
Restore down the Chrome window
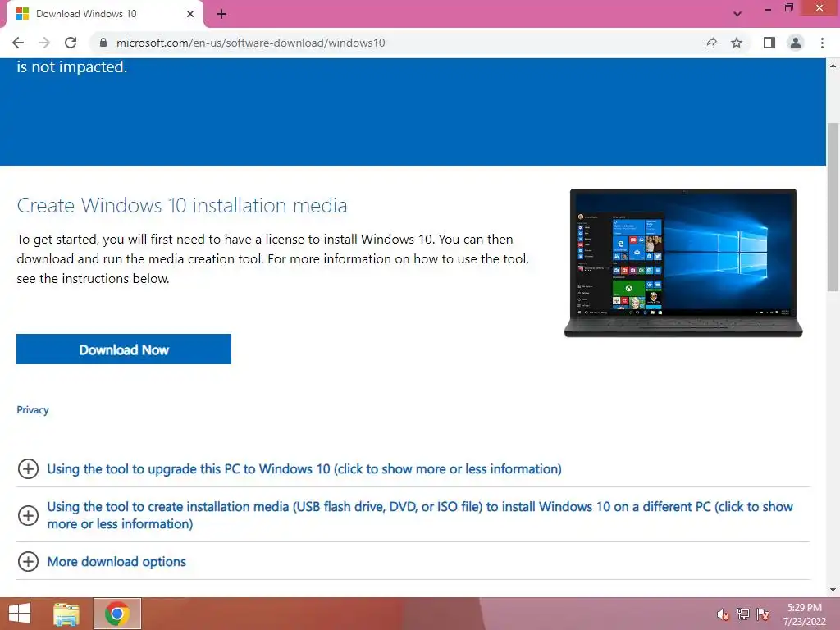[788, 8]
